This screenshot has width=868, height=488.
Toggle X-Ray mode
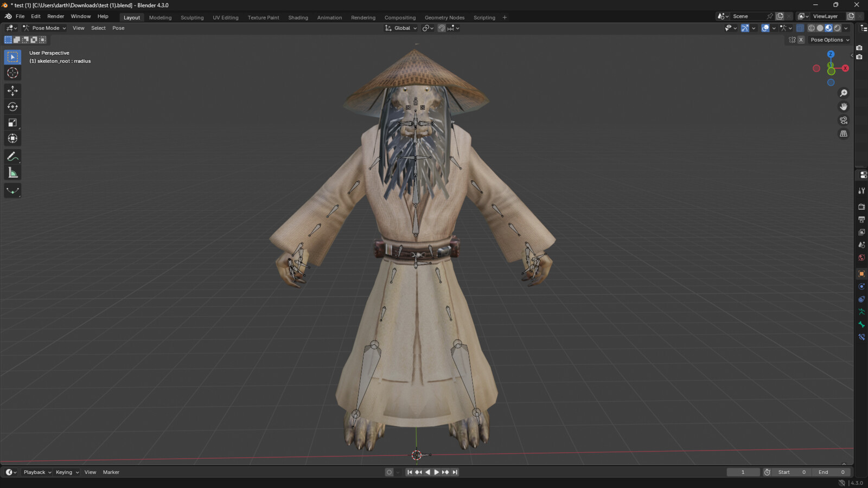(x=800, y=28)
